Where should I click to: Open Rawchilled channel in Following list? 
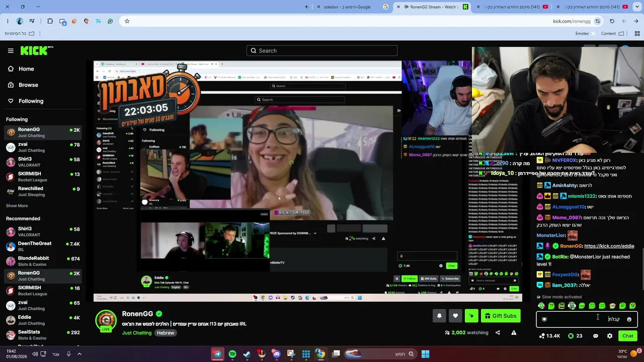pyautogui.click(x=43, y=191)
